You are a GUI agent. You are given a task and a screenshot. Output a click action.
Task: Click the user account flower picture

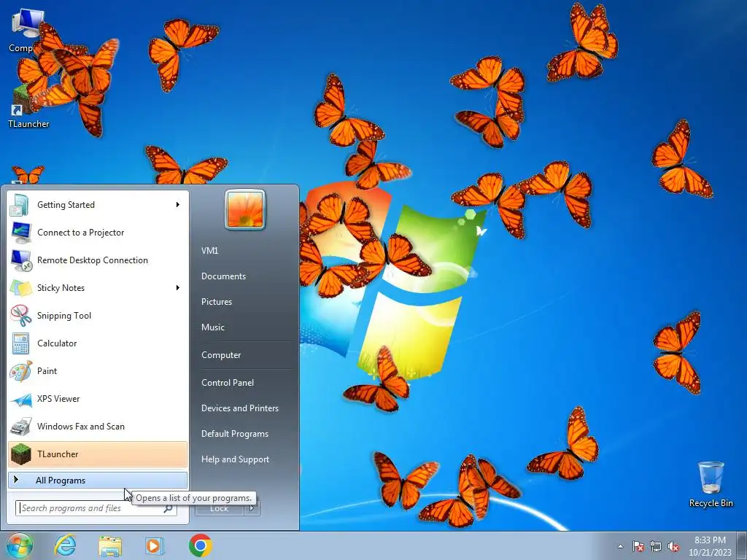click(x=245, y=209)
